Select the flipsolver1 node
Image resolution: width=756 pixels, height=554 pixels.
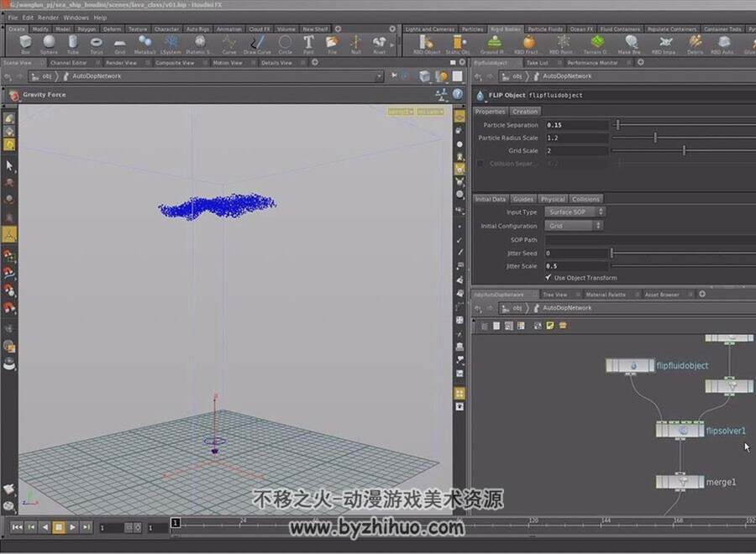[x=680, y=431]
